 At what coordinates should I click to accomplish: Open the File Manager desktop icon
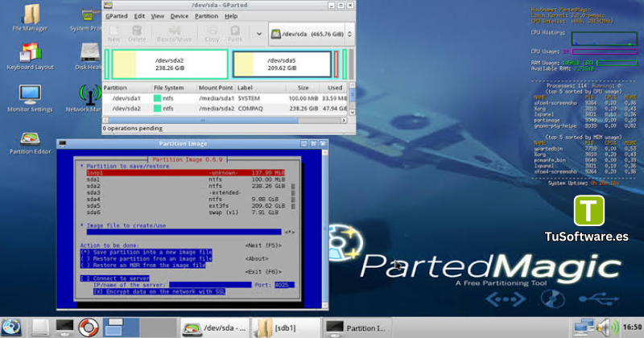(x=30, y=18)
